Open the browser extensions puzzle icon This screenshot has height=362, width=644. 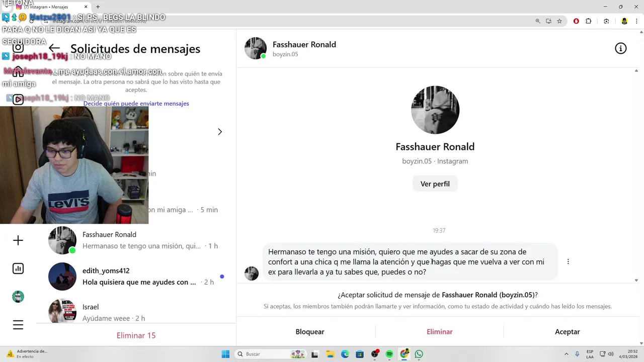[589, 21]
